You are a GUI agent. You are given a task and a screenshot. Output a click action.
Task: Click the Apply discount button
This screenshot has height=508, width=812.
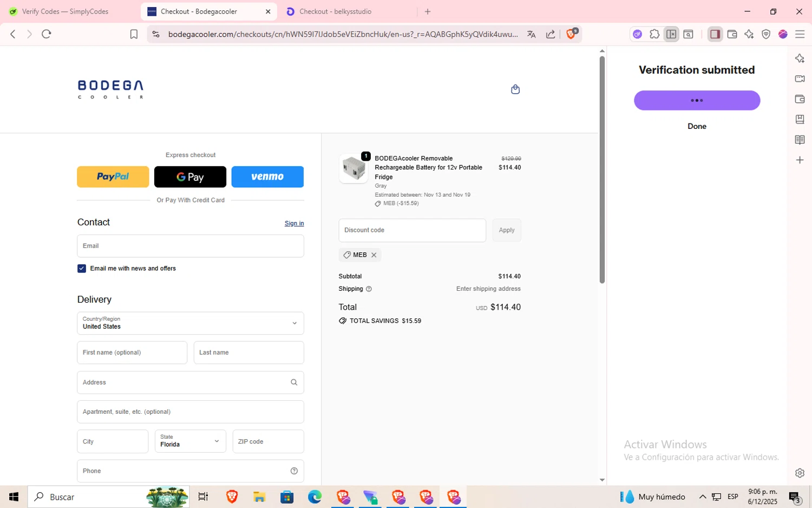point(507,230)
